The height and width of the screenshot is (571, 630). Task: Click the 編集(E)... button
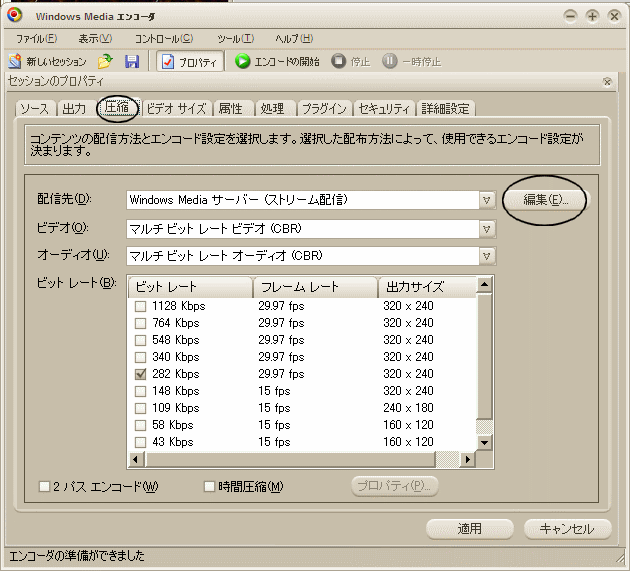(x=545, y=200)
